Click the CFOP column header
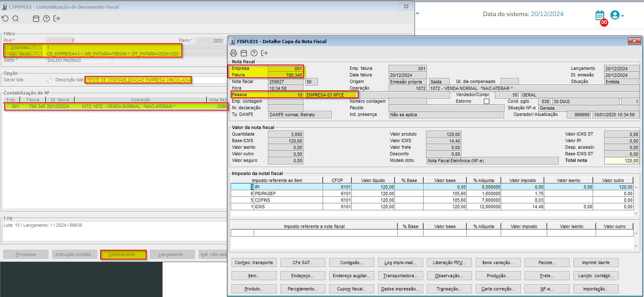The image size is (644, 297). [x=337, y=180]
